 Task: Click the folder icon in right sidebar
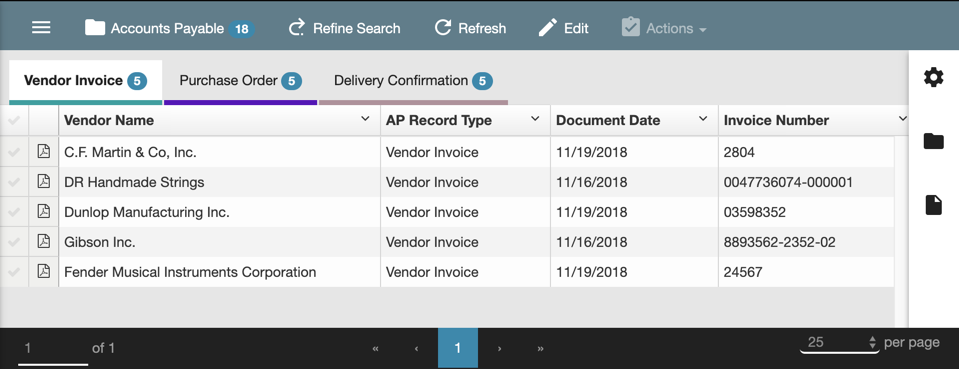tap(933, 141)
